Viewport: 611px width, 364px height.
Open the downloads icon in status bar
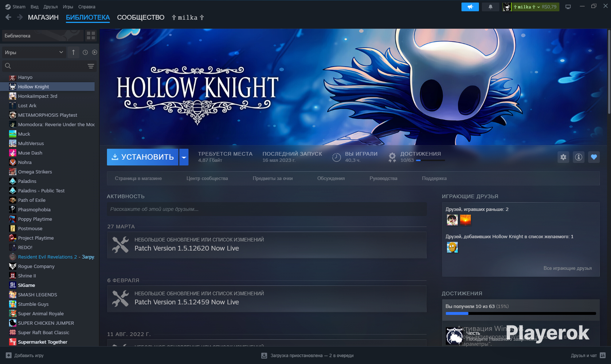coord(264,355)
